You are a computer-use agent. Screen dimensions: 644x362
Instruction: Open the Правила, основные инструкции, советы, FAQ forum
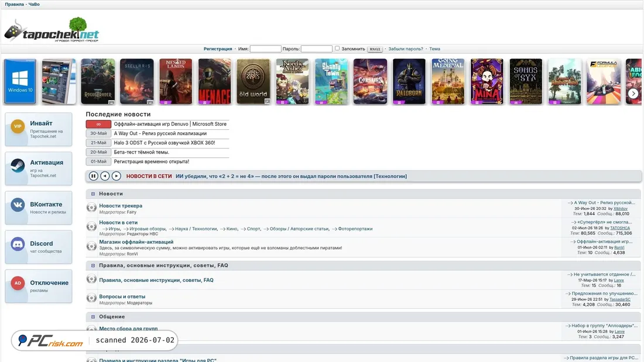[156, 280]
